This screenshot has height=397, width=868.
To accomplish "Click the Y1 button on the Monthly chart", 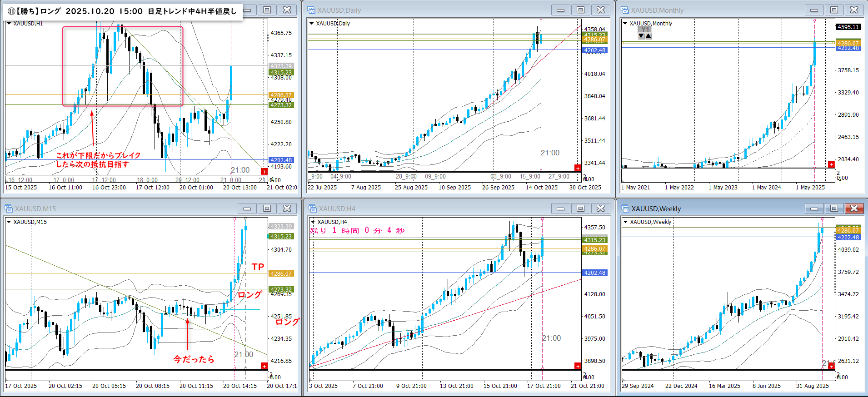I will (644, 30).
